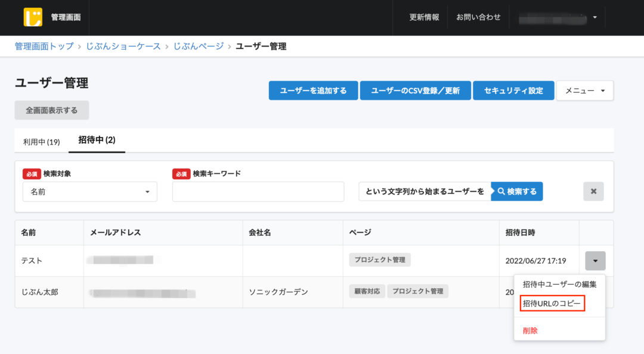Click the account dropdown caret in header

(x=595, y=17)
